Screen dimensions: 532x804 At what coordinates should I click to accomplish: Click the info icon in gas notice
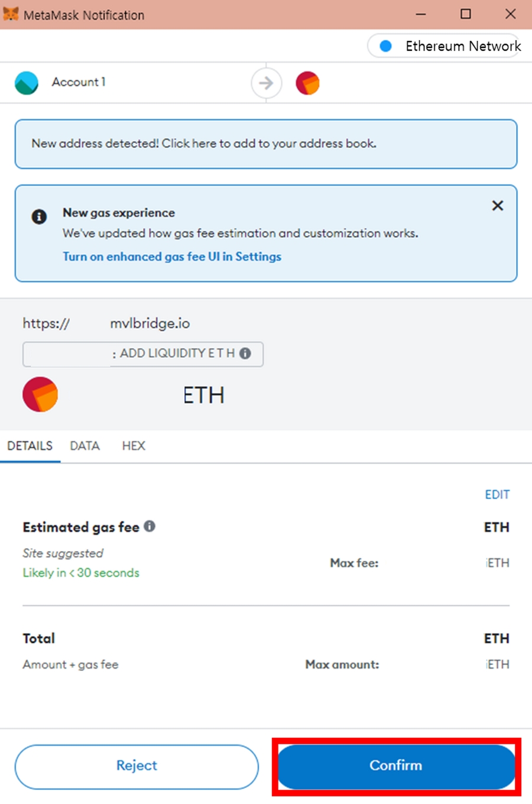point(39,216)
